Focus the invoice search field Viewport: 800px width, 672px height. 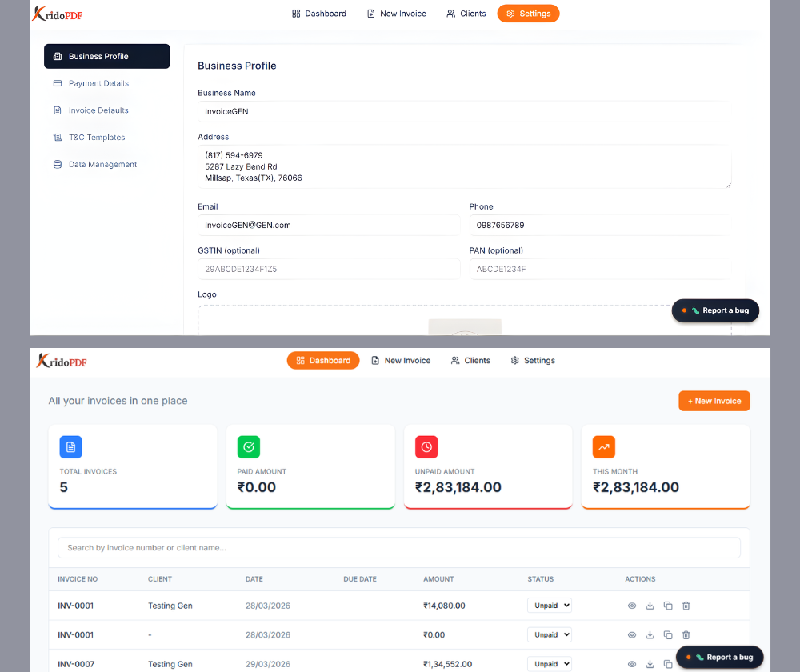(x=398, y=548)
